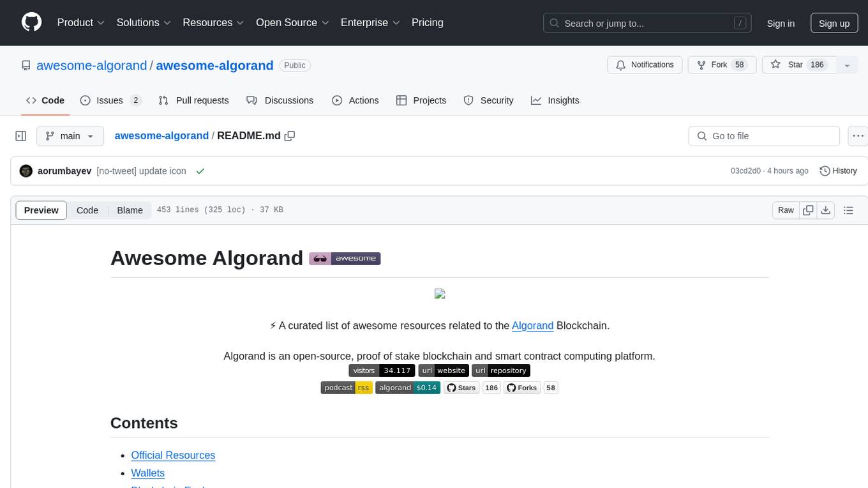
Task: View the commit check status checkmark
Action: (200, 171)
